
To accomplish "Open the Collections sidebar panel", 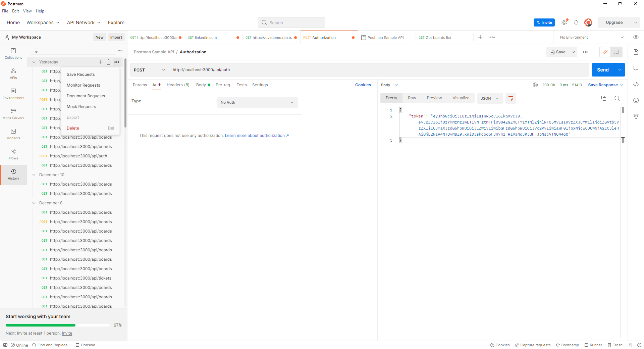I will [13, 54].
